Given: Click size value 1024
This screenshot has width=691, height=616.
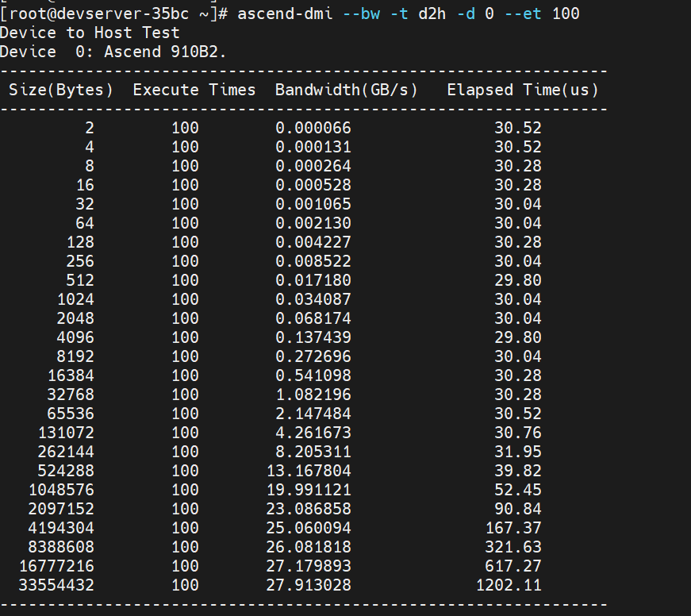Looking at the screenshot, I should [x=75, y=299].
